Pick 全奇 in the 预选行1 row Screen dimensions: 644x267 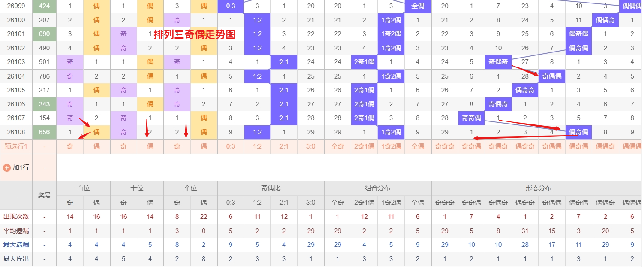click(338, 146)
